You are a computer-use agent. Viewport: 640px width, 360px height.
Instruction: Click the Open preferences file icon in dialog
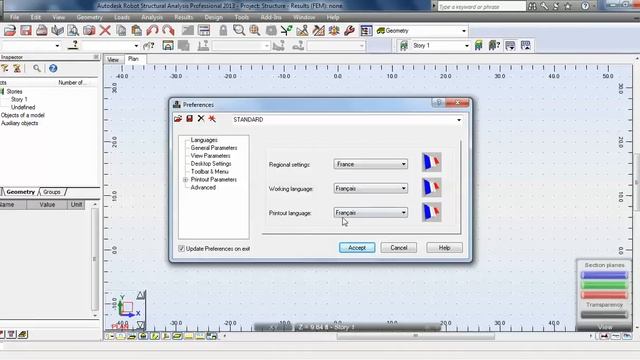178,119
